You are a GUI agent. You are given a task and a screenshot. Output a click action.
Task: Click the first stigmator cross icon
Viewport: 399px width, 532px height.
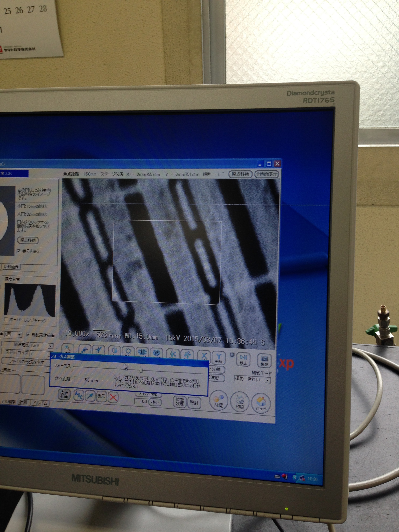tap(173, 354)
